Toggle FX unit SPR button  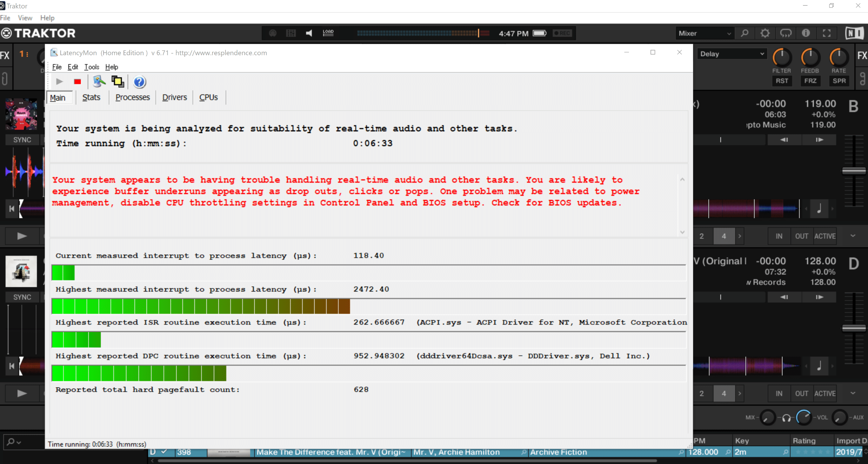click(839, 81)
